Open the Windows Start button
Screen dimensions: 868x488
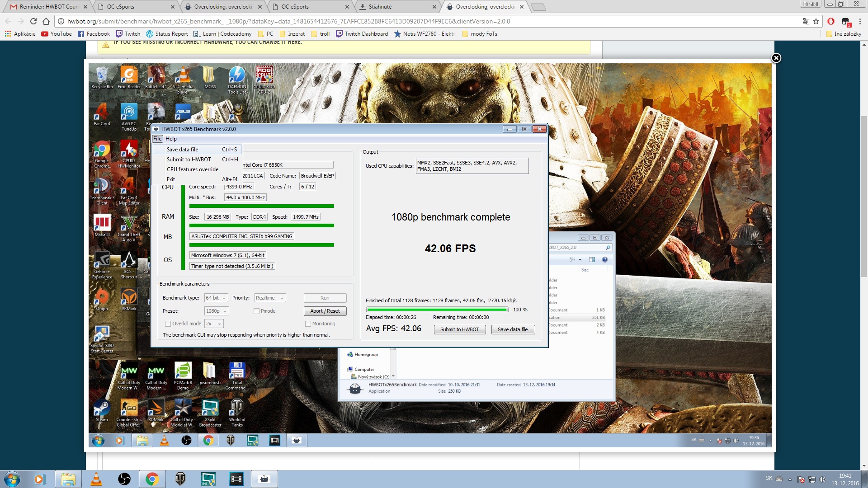click(x=12, y=479)
